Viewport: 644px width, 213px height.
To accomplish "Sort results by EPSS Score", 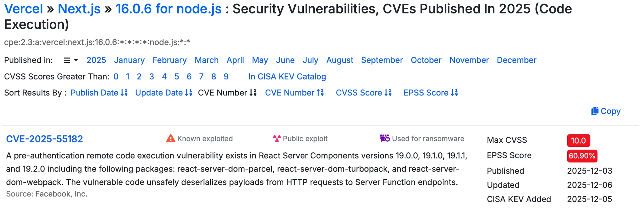I will [x=430, y=93].
